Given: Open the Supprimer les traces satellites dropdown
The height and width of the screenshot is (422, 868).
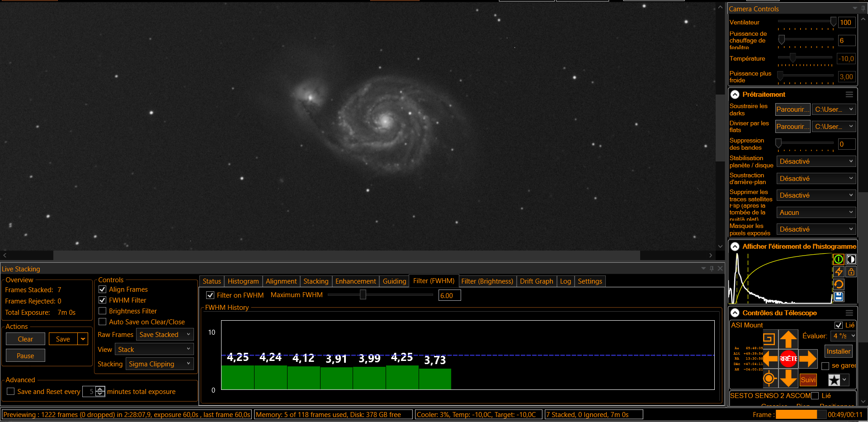Looking at the screenshot, I should pyautogui.click(x=816, y=195).
